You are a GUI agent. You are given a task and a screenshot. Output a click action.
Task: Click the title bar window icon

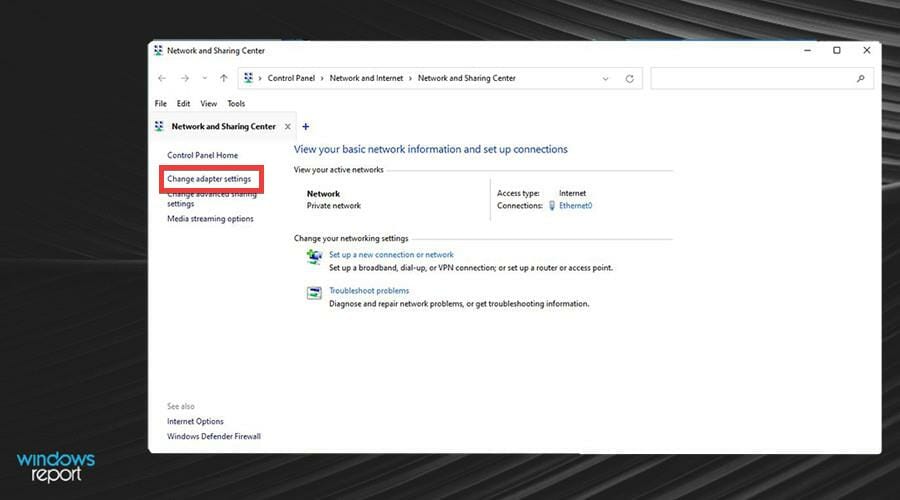point(158,51)
